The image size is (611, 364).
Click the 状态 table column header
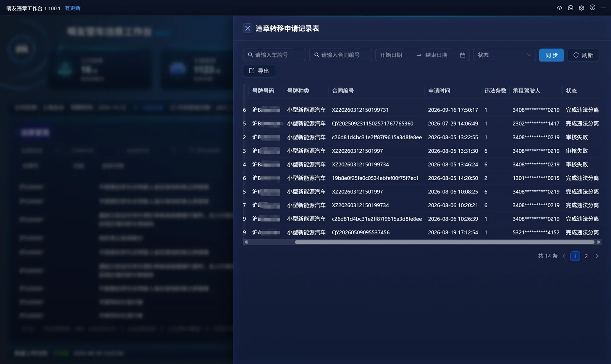(x=571, y=91)
